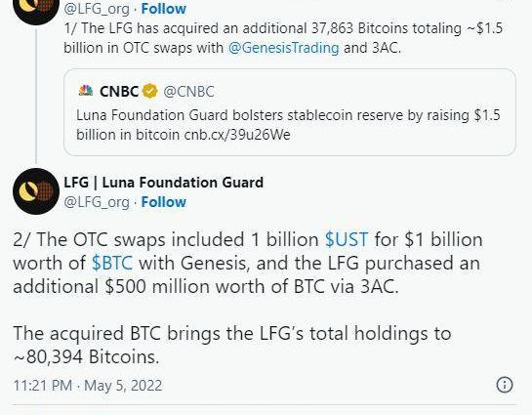Open the $UST cashtag link
Screen dimensions: 532x415
coord(347,239)
